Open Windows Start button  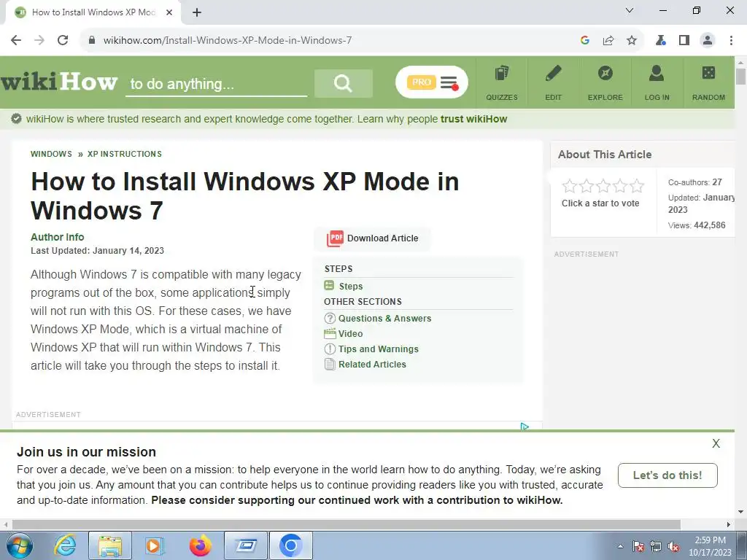point(20,545)
